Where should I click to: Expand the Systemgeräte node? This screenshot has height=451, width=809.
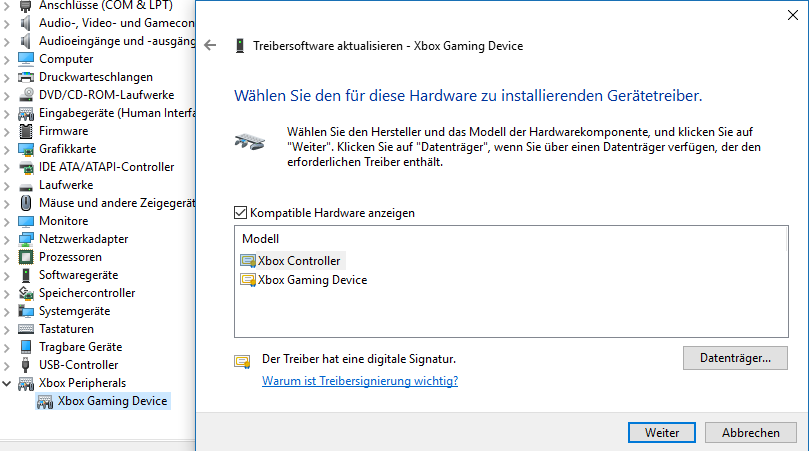[7, 311]
